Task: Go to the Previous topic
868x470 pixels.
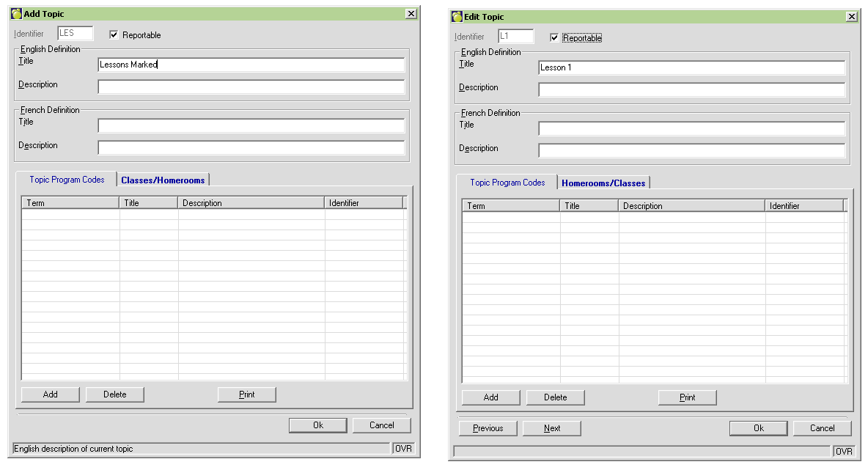Action: coord(488,428)
